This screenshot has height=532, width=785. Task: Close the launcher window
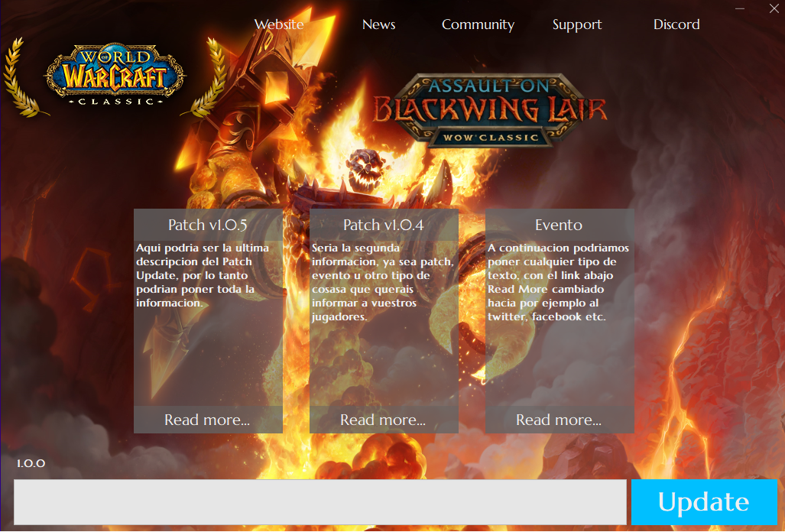pyautogui.click(x=774, y=8)
